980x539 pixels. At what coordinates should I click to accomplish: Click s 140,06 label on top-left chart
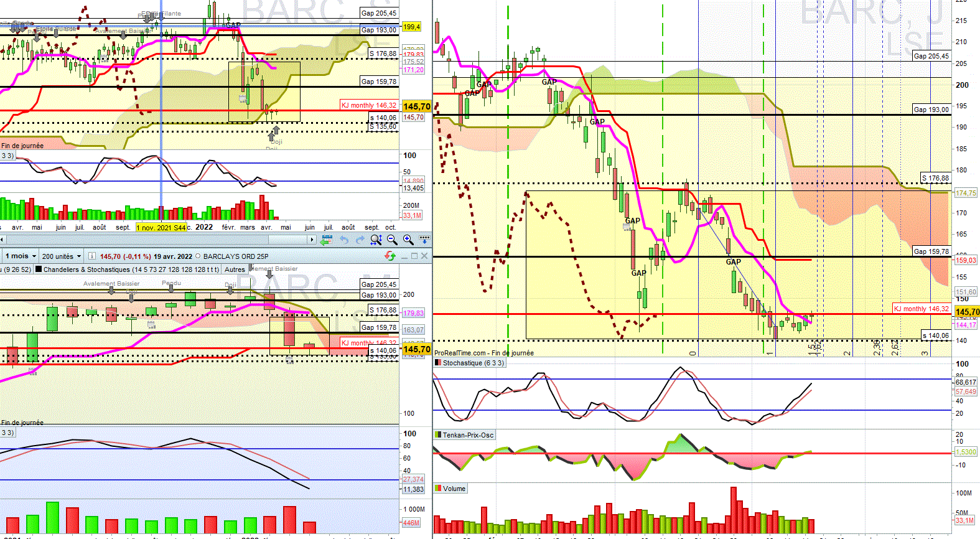point(383,118)
